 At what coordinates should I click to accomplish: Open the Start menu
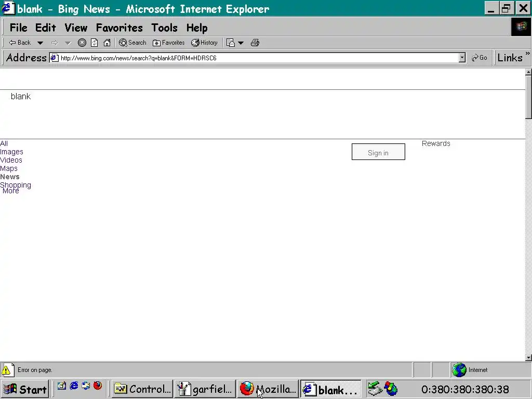tap(25, 389)
